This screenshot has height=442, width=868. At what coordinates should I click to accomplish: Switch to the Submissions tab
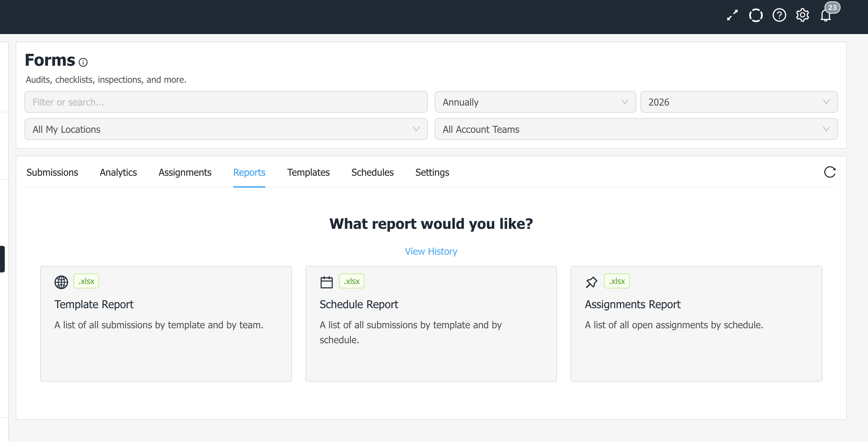point(52,172)
